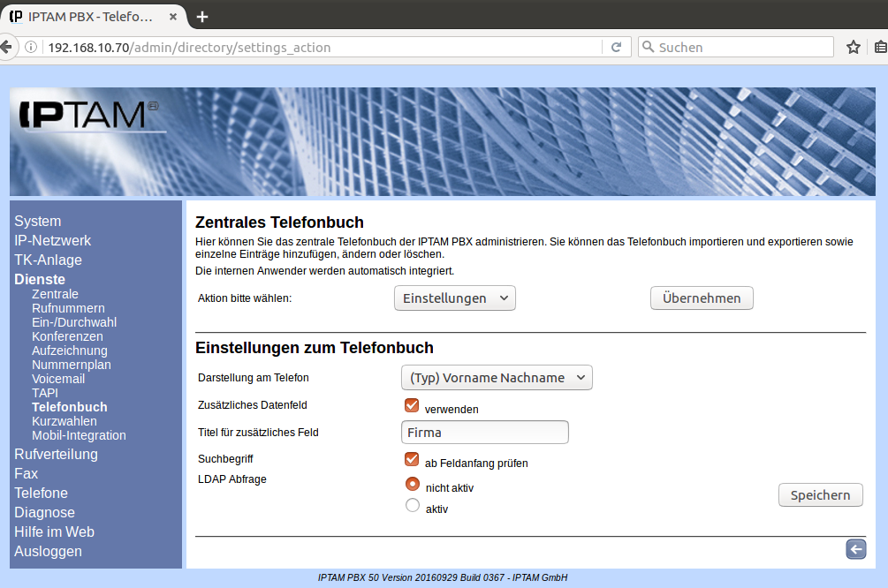Screen dimensions: 888x588
Task: Open the 'Voicemail' sidebar menu item
Action: (x=58, y=379)
